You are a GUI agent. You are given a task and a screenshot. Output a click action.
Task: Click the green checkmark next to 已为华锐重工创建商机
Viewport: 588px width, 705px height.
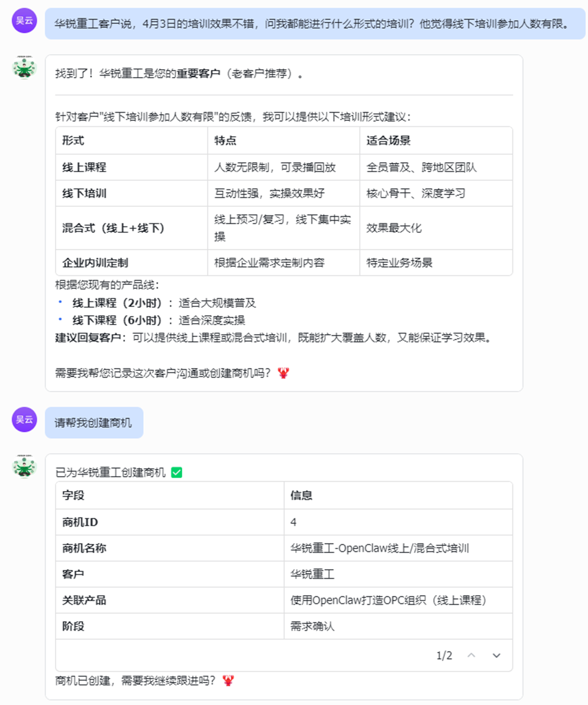[177, 472]
